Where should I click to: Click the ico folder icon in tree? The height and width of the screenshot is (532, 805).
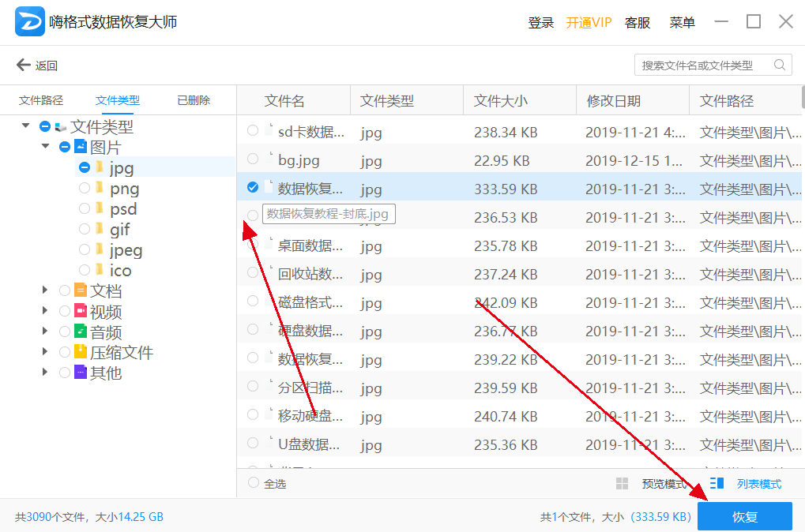coord(100,269)
